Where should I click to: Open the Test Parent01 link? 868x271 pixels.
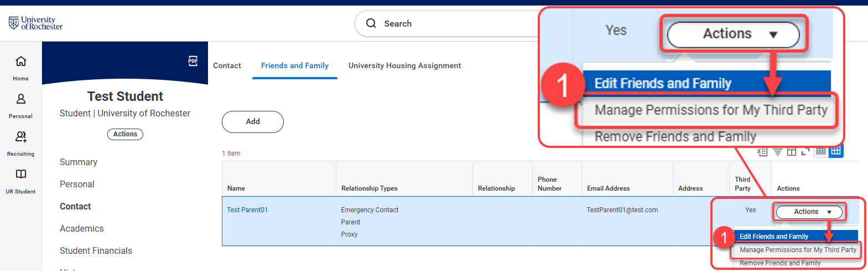click(247, 210)
